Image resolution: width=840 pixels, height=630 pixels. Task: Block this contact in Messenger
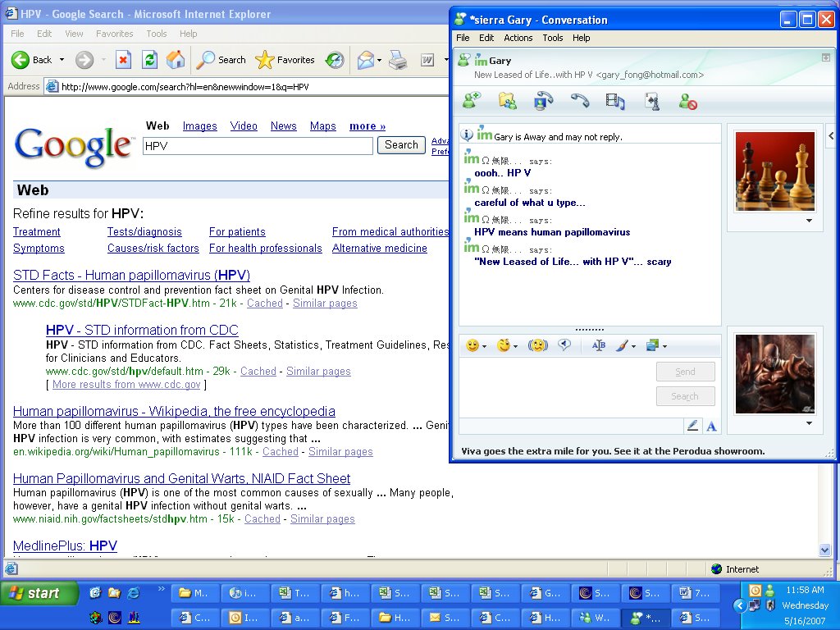click(688, 101)
